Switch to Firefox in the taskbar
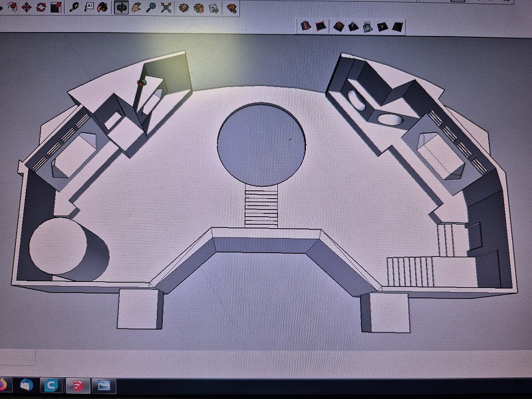This screenshot has height=399, width=532. [4, 385]
